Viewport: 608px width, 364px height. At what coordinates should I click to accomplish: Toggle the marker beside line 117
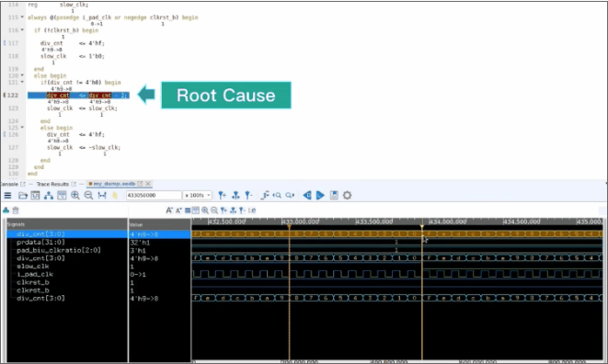5,43
